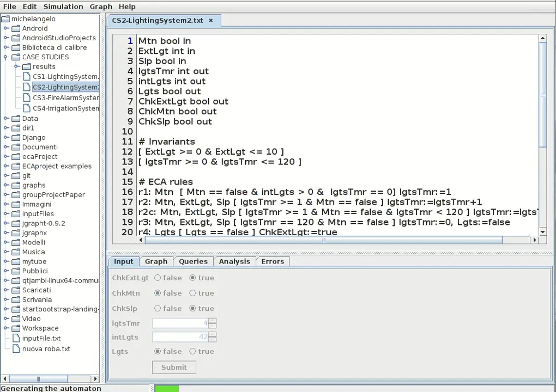
Task: Open the Edit menu
Action: tap(29, 7)
